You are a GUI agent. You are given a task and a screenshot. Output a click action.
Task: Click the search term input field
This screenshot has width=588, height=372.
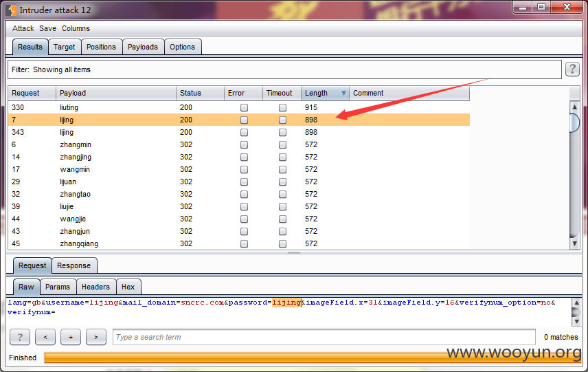pos(324,337)
